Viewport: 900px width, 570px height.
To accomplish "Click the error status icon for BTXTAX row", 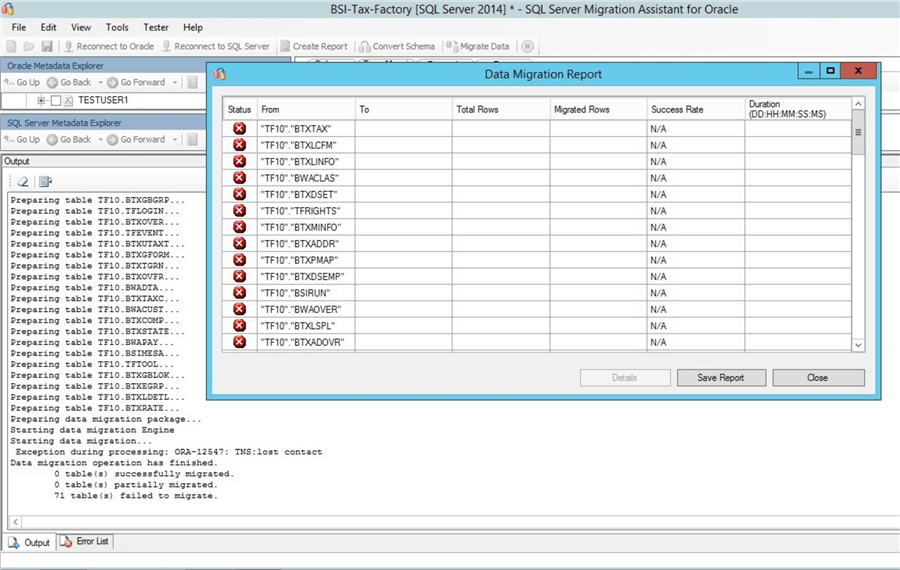I will click(239, 129).
